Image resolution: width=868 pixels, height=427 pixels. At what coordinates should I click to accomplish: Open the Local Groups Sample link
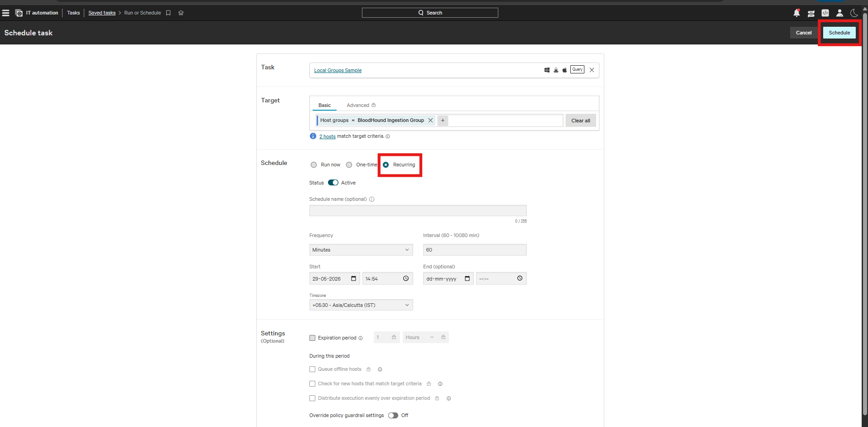pyautogui.click(x=338, y=70)
